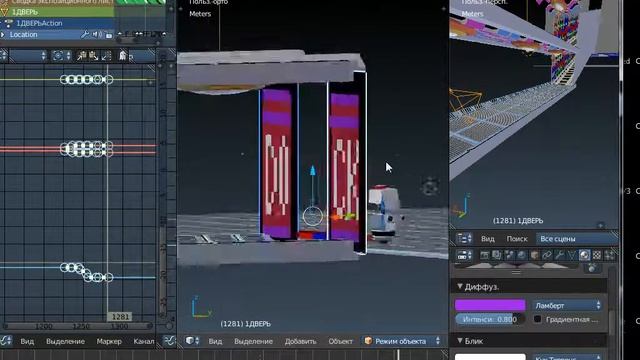640x360 pixels.
Task: Open the outliner Вид menu
Action: [x=487, y=239]
